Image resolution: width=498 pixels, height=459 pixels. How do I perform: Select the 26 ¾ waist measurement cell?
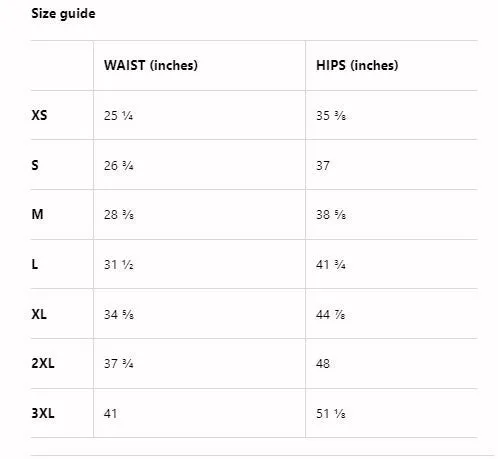click(118, 166)
